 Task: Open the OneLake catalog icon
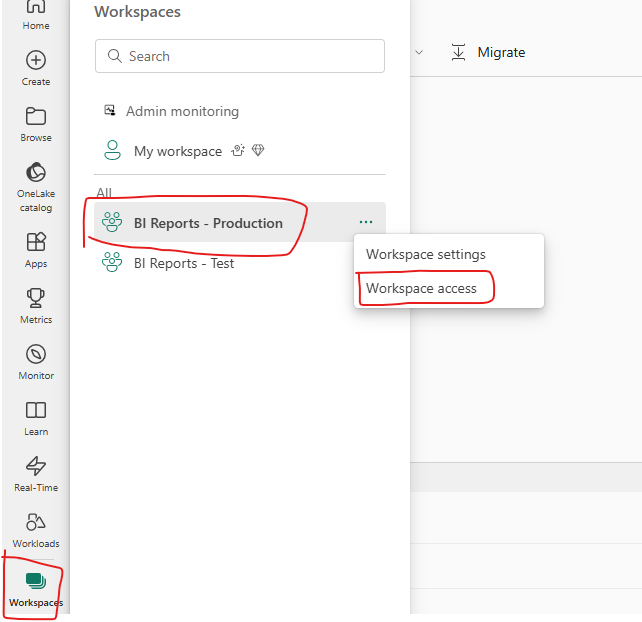(36, 172)
